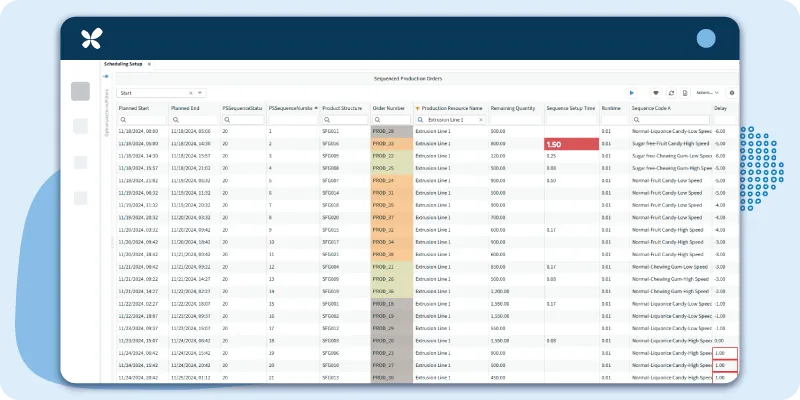Click the Planned Start filter search field
This screenshot has width=800, height=400.
(x=144, y=119)
